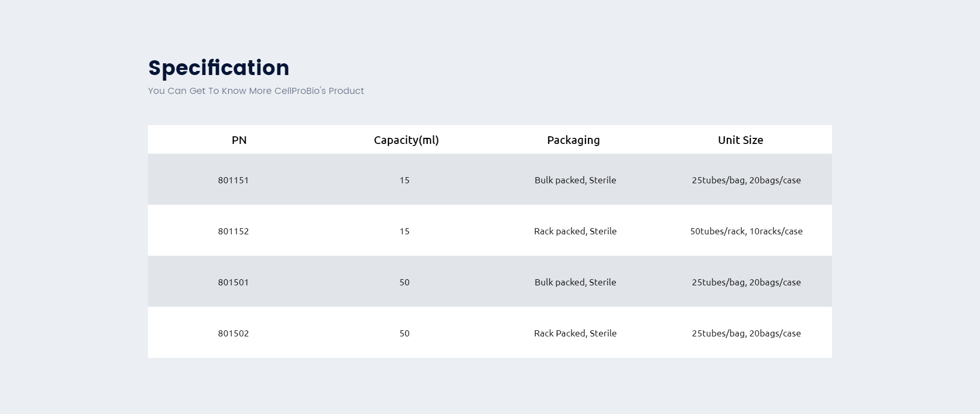980x414 pixels.
Task: Click Rack packed, Sterile in 801152 row
Action: 575,231
